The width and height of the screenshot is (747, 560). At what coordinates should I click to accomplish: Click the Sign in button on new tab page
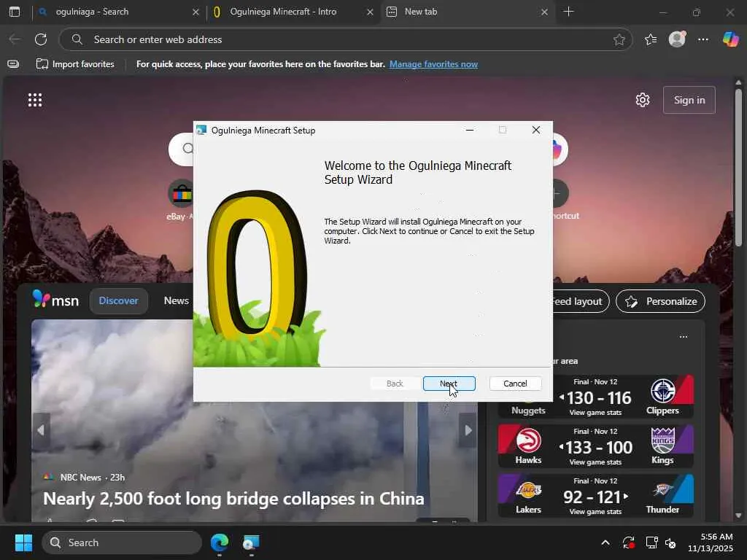(689, 100)
